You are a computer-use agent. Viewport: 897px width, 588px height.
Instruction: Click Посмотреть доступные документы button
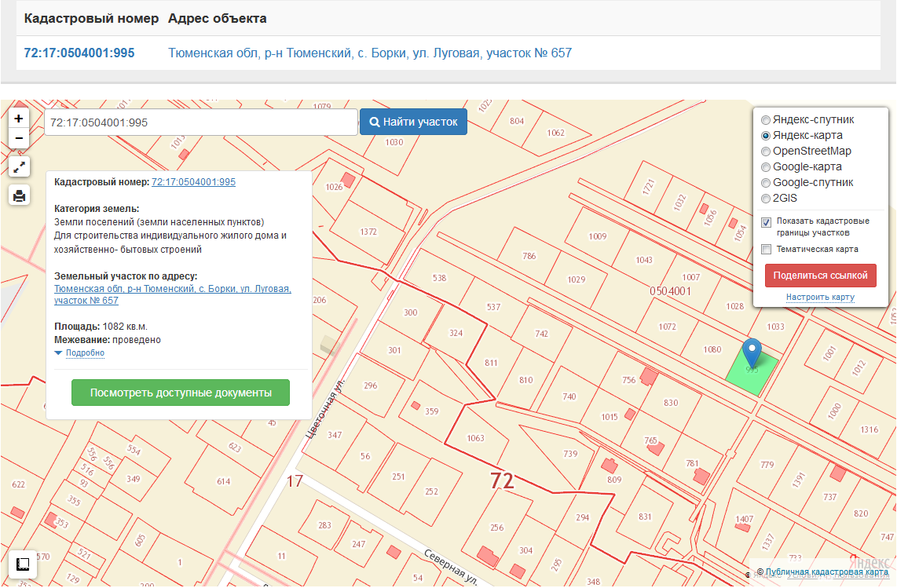tap(181, 393)
